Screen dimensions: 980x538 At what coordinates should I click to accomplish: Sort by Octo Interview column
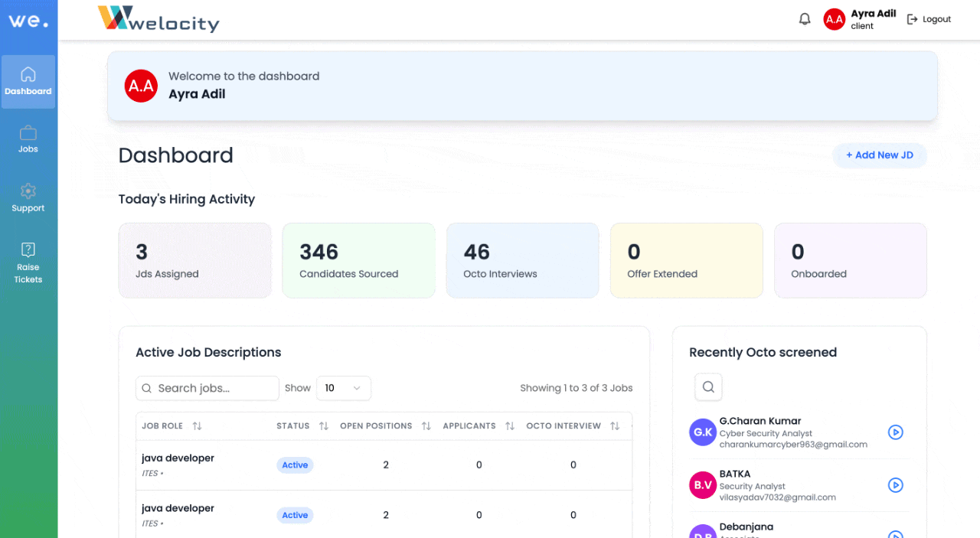pyautogui.click(x=615, y=426)
